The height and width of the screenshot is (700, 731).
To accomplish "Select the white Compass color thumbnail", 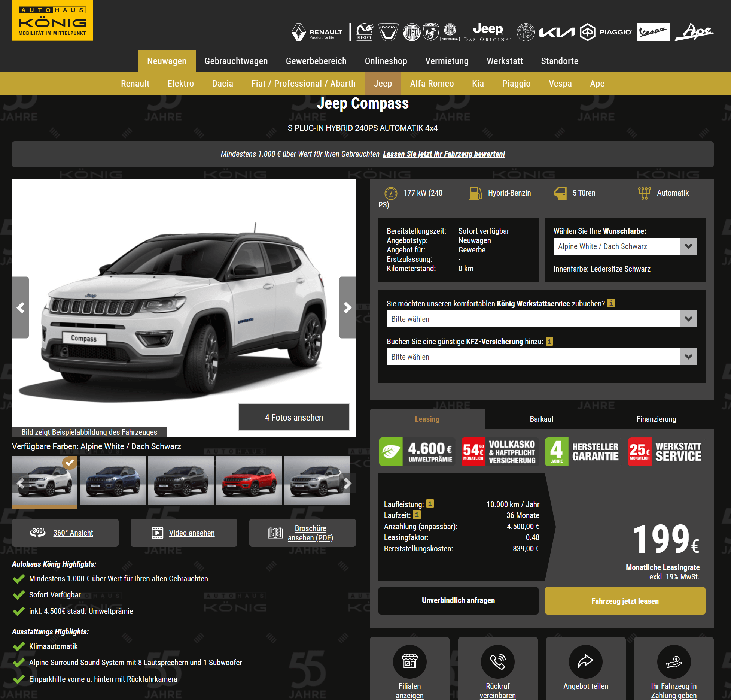I will pos(45,481).
